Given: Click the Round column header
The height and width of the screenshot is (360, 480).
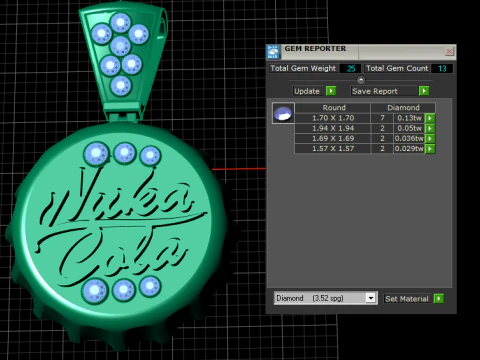Looking at the screenshot, I should tap(333, 108).
